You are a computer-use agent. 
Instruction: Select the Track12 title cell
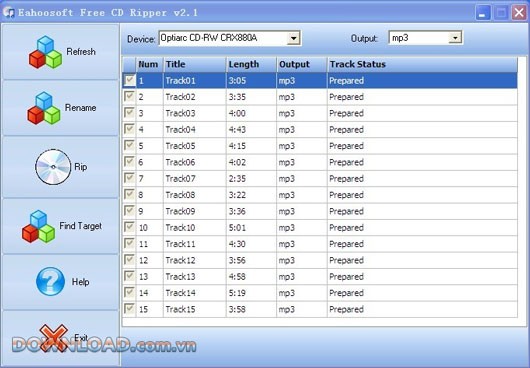tap(195, 260)
